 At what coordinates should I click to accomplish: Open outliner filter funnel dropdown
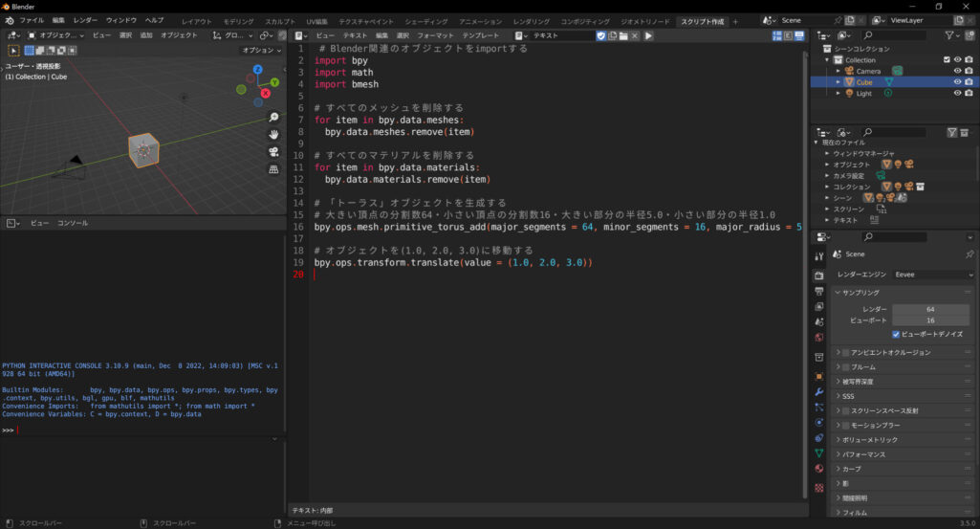[952, 35]
